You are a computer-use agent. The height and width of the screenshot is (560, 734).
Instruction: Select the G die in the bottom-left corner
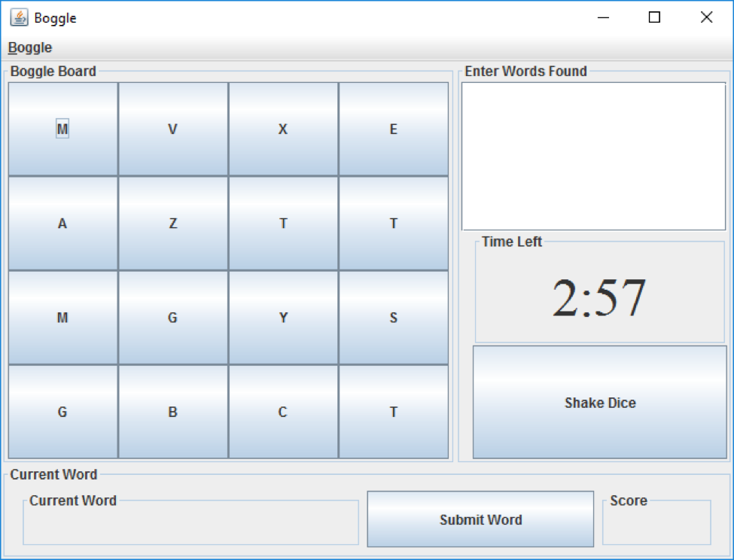(62, 412)
